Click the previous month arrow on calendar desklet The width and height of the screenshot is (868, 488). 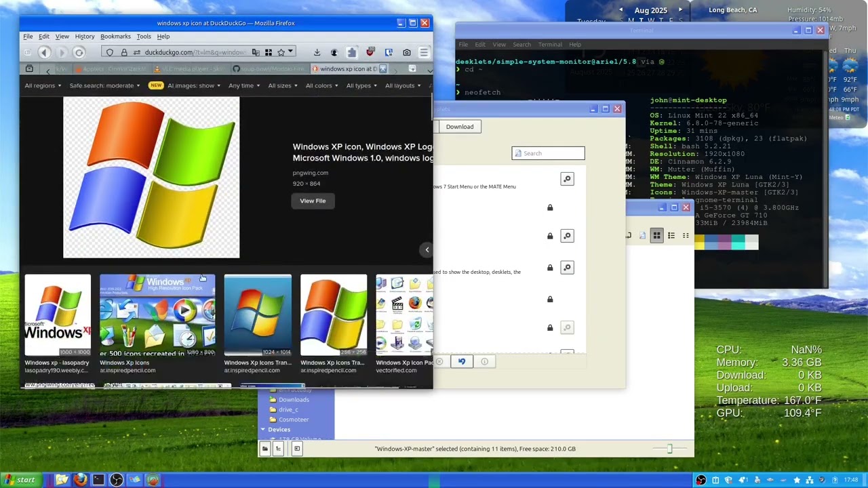[x=620, y=10]
